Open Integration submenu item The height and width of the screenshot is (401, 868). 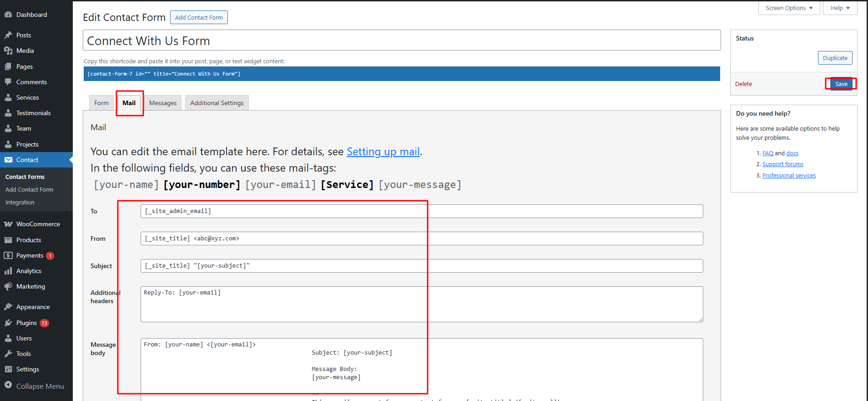pyautogui.click(x=20, y=203)
